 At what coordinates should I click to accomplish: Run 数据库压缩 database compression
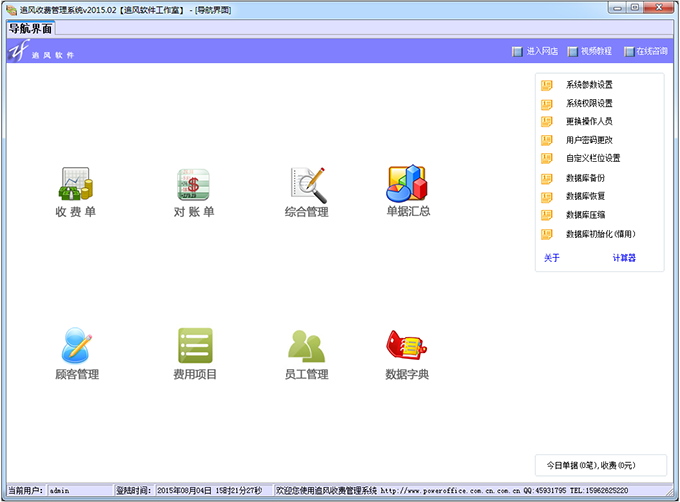tap(585, 215)
